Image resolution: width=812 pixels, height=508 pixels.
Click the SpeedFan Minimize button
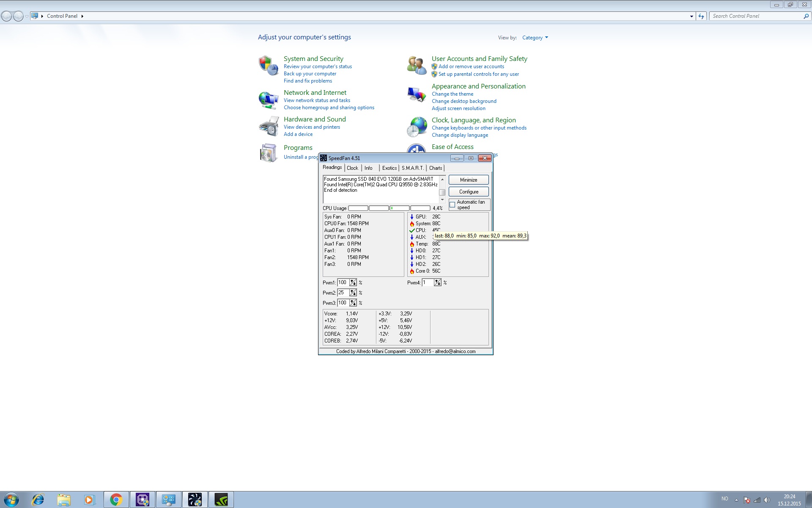[x=469, y=180]
